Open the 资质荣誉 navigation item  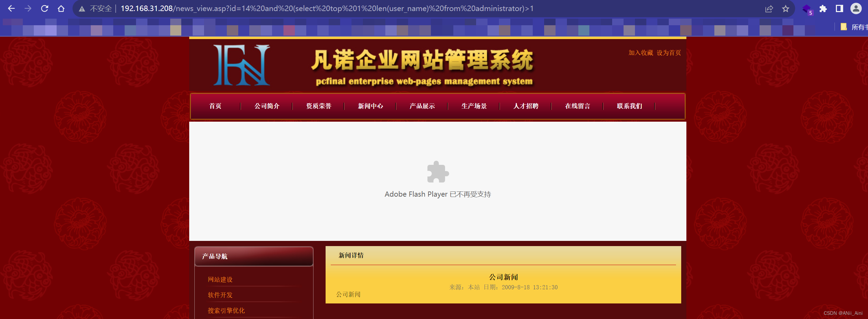(319, 106)
